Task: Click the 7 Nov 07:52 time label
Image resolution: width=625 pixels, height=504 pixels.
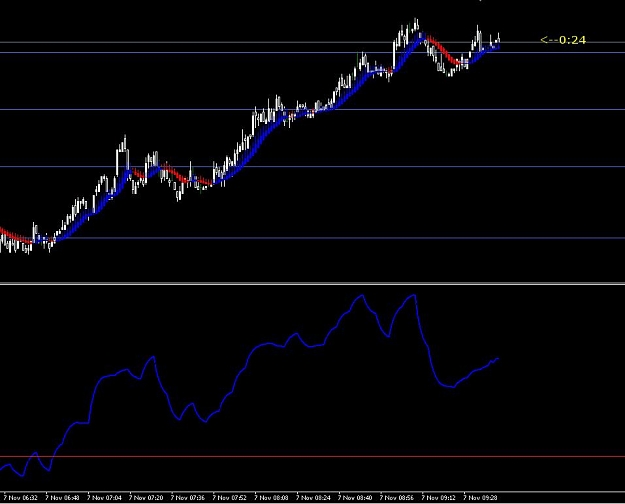Action: point(229,498)
